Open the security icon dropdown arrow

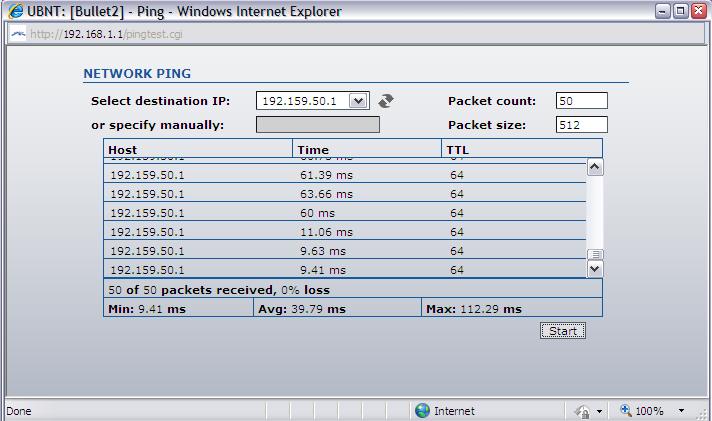point(599,411)
